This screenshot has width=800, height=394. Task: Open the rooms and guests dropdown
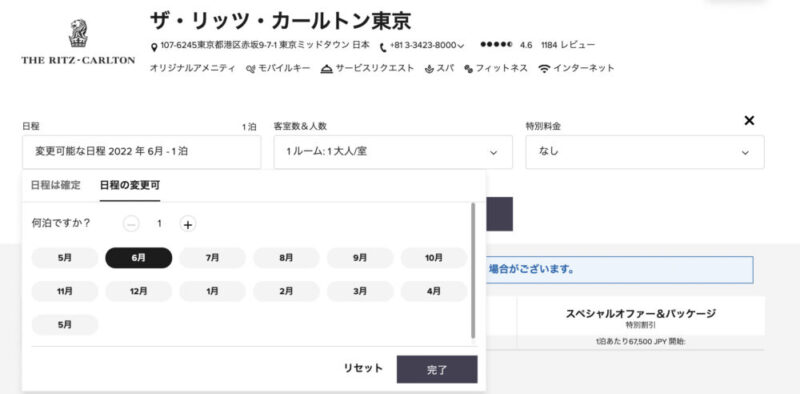pyautogui.click(x=393, y=152)
